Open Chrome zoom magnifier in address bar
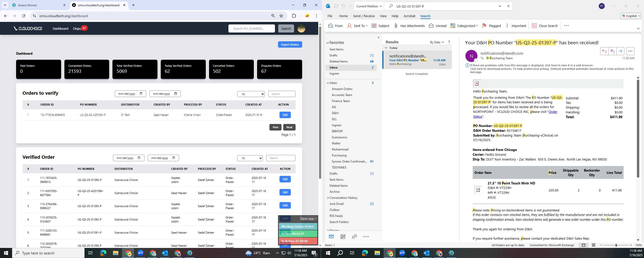This screenshot has width=644, height=258. (273, 16)
